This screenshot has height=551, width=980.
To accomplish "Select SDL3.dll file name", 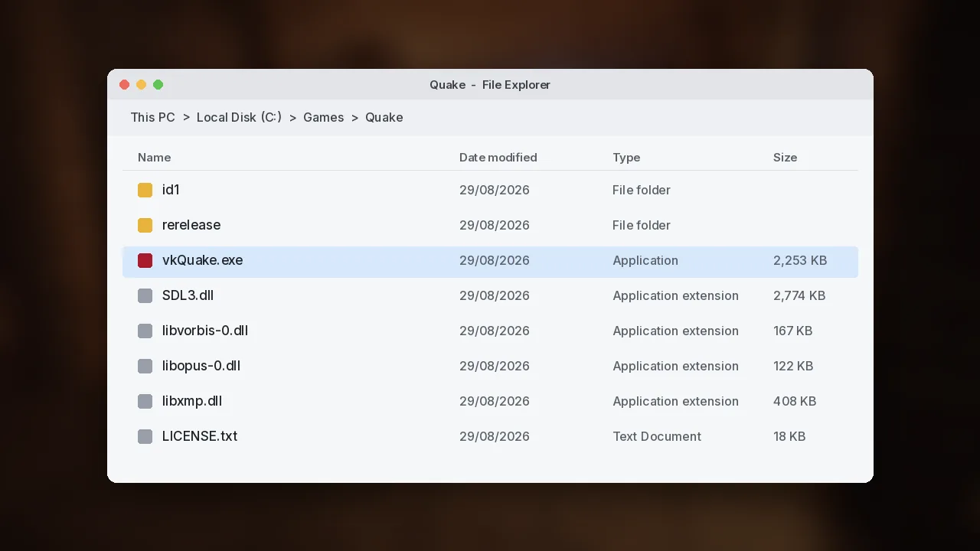I will click(x=188, y=295).
